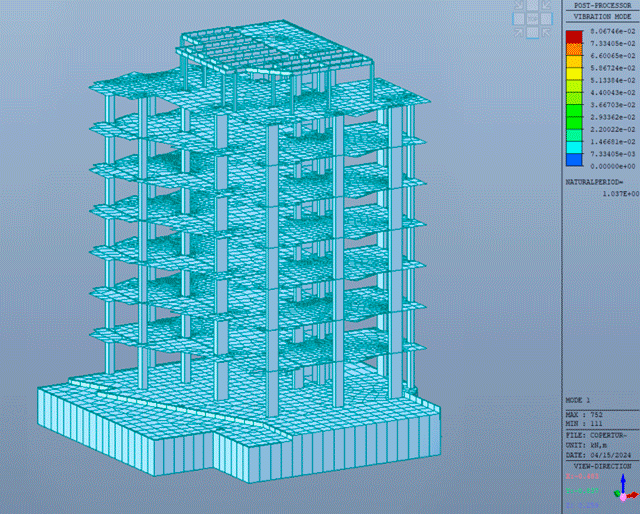Click the MODE 1 label

(579, 399)
